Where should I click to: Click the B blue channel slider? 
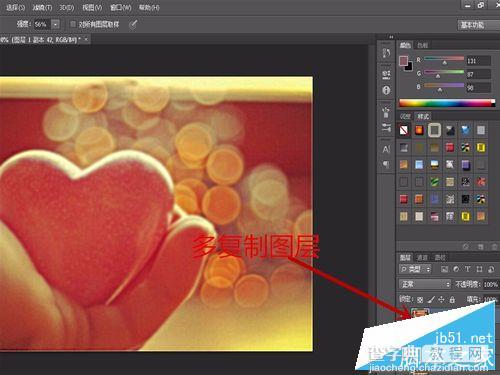pos(444,86)
